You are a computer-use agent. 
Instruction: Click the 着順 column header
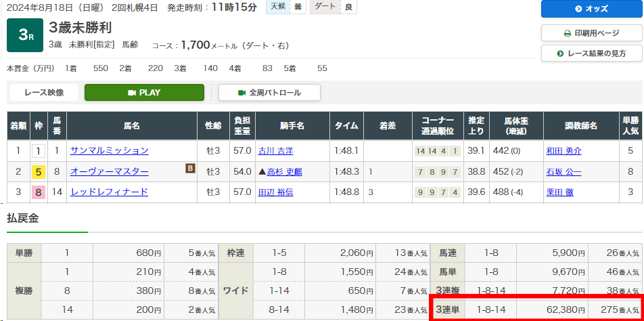click(18, 126)
